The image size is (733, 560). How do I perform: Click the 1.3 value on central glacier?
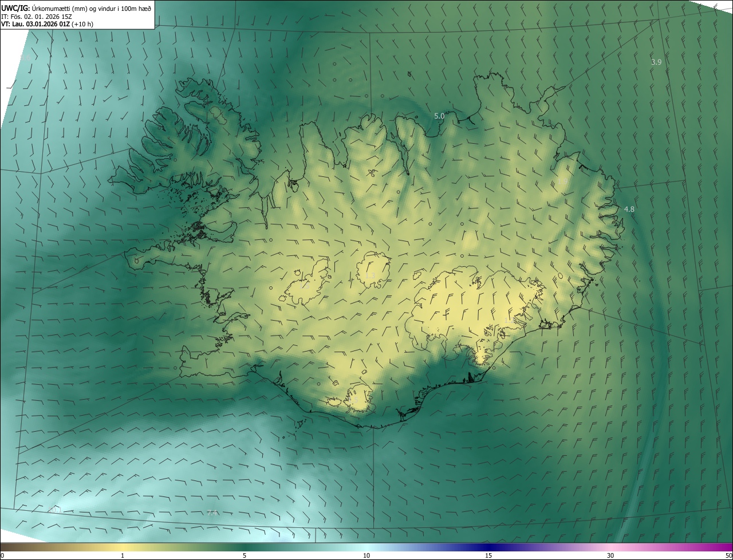pyautogui.click(x=371, y=276)
